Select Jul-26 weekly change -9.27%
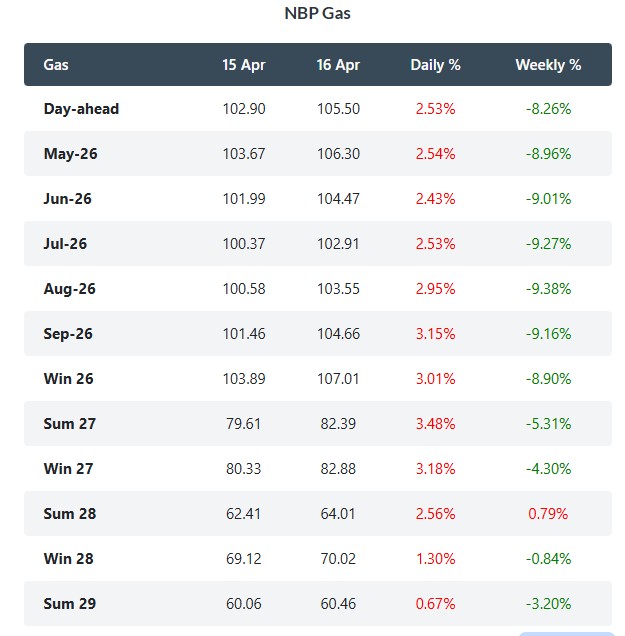This screenshot has width=625, height=636. 548,244
